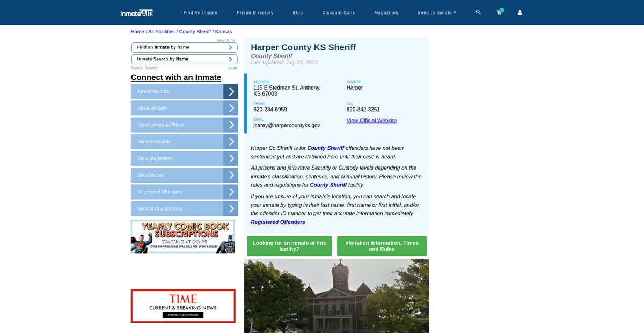Click Registered Offenders link in description text
The image size is (644, 333).
278,222
